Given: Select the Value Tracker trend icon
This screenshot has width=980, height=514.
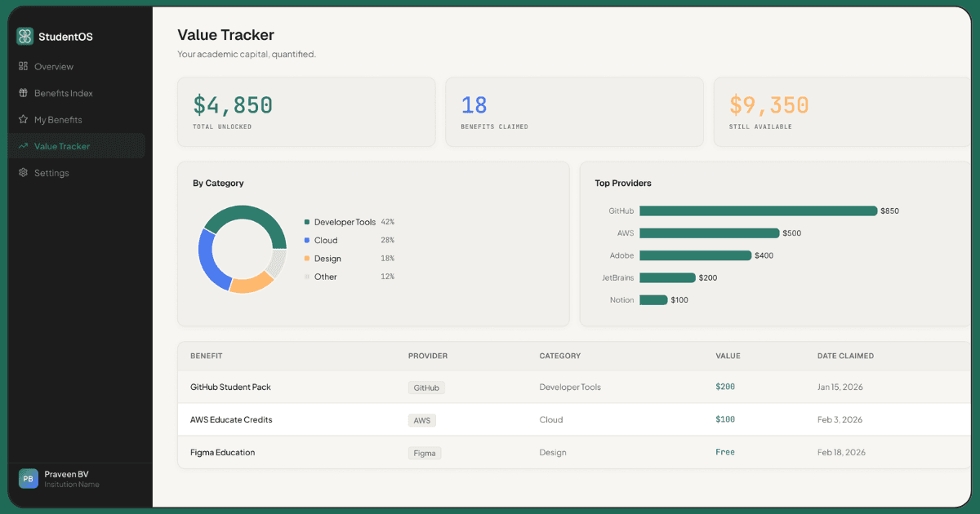Looking at the screenshot, I should (24, 146).
